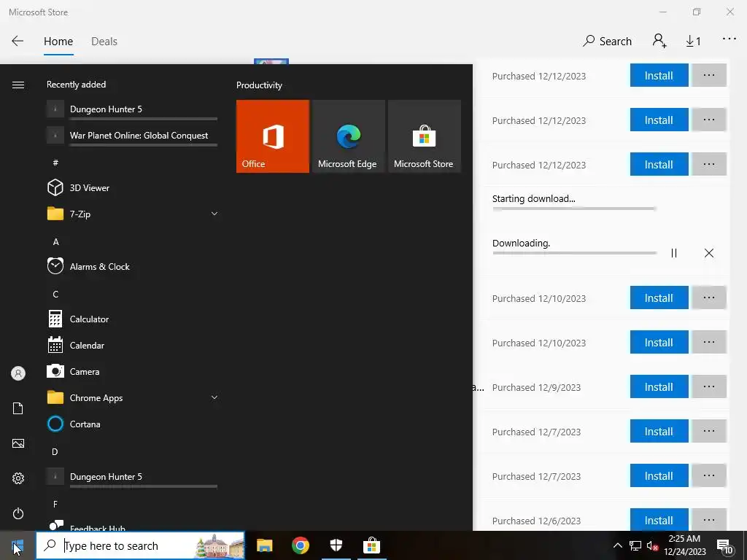Cancel the download in progress
747x560 pixels.
tap(708, 253)
